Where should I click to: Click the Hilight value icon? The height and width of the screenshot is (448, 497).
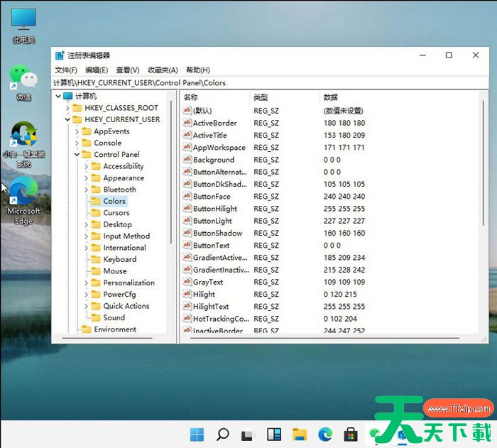click(187, 294)
